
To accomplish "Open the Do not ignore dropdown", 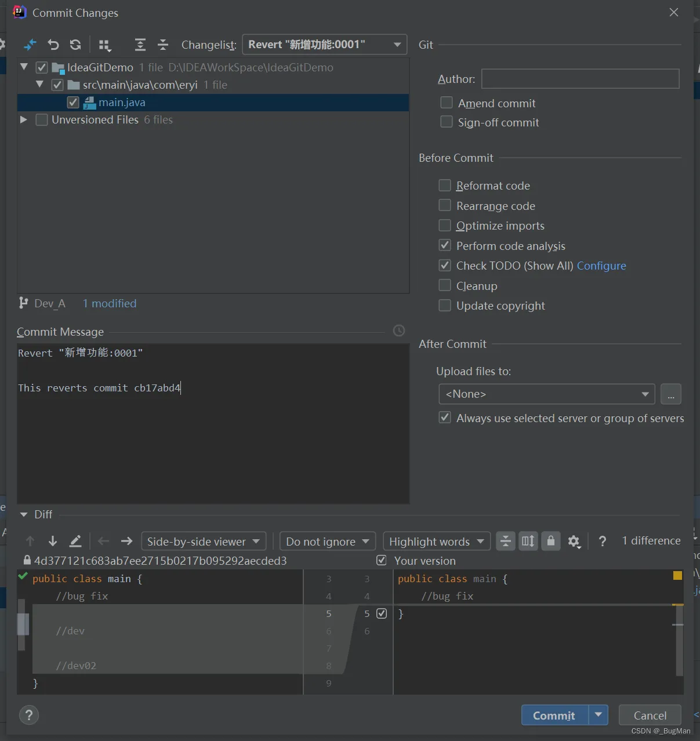I will click(x=328, y=541).
